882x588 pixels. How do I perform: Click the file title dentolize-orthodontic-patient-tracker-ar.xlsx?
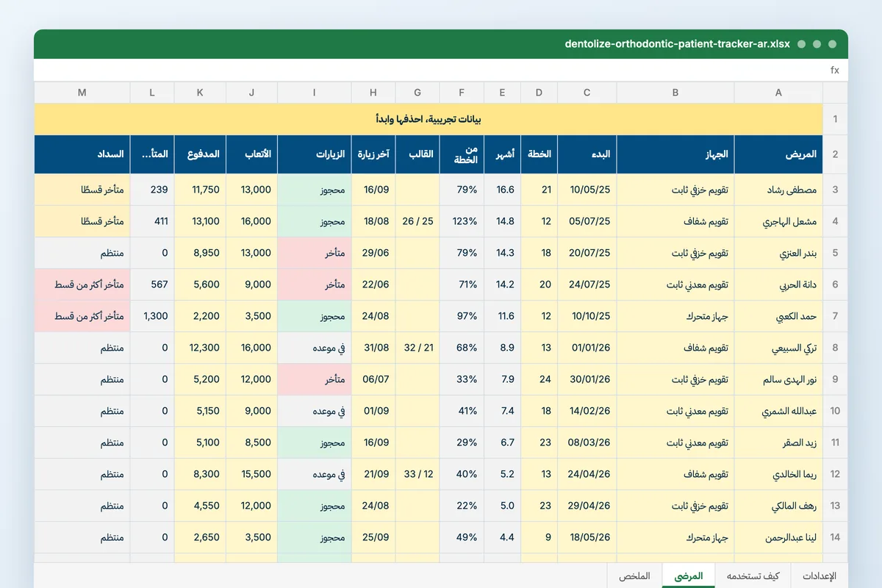pyautogui.click(x=677, y=43)
